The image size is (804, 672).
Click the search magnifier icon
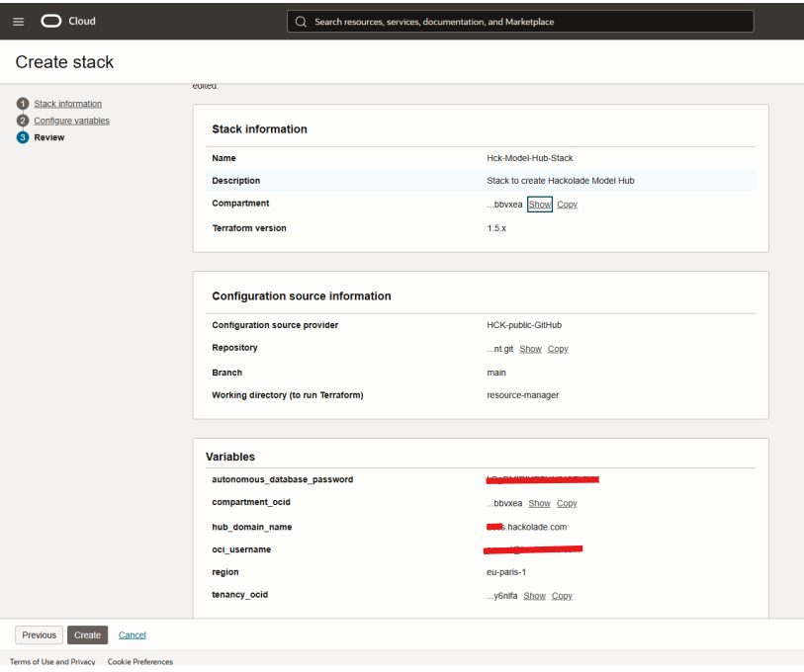(300, 21)
